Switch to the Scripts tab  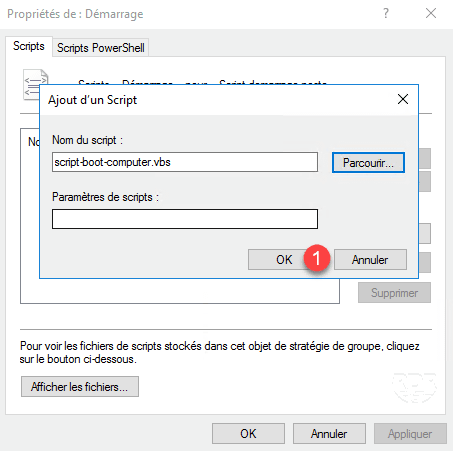(29, 46)
